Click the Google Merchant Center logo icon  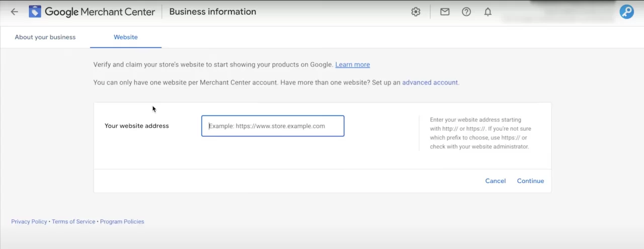click(x=35, y=12)
